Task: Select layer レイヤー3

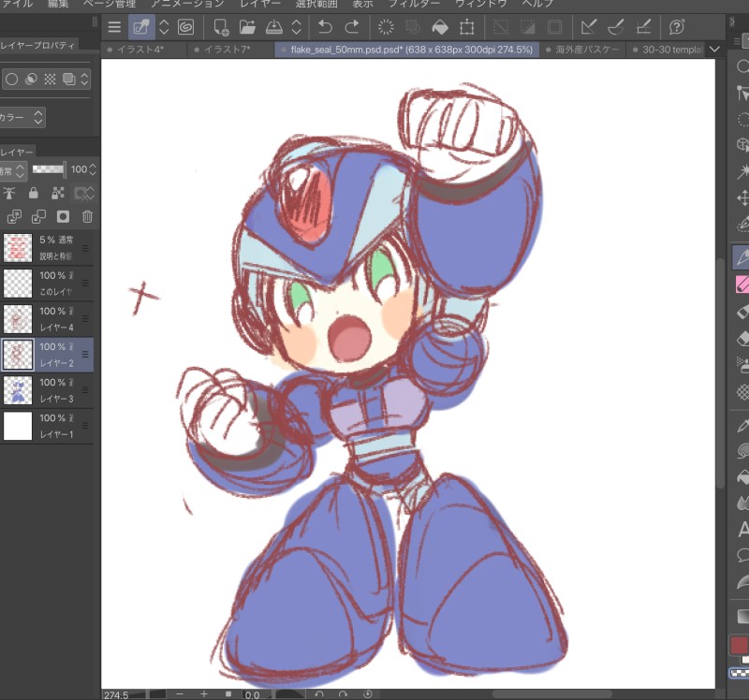Action: pos(47,390)
